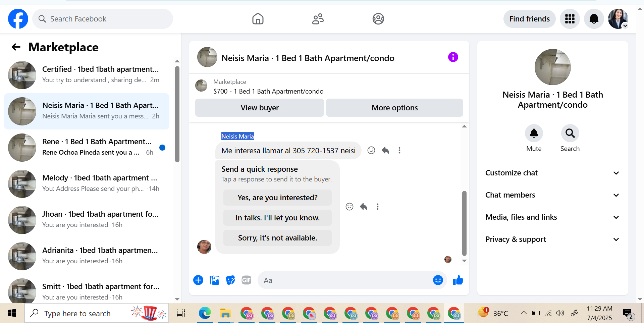
Task: Click the More options button
Action: [x=394, y=108]
